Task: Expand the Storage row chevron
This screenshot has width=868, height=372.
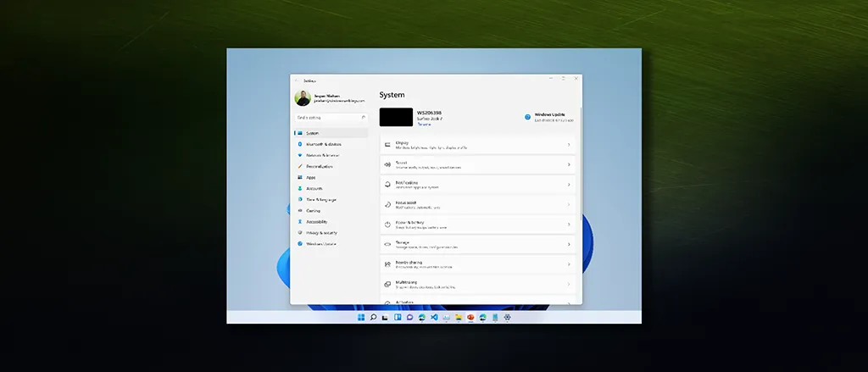Action: (569, 245)
